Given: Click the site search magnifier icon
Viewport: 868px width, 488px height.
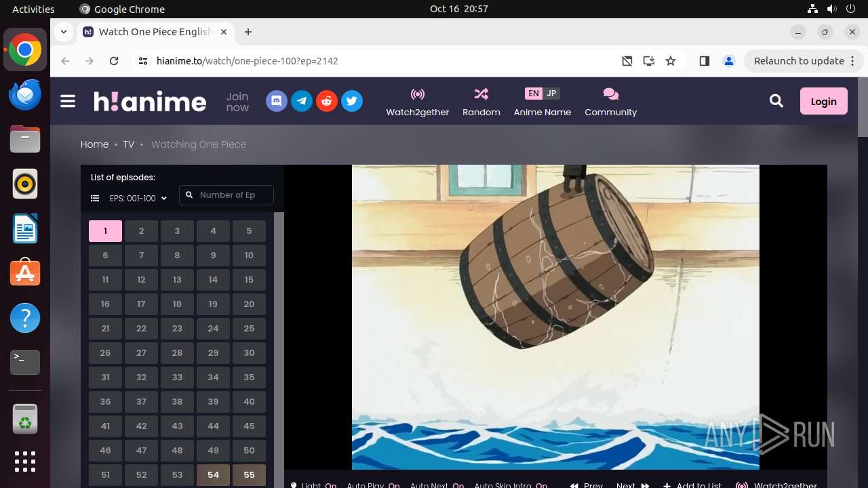Looking at the screenshot, I should click(x=776, y=101).
